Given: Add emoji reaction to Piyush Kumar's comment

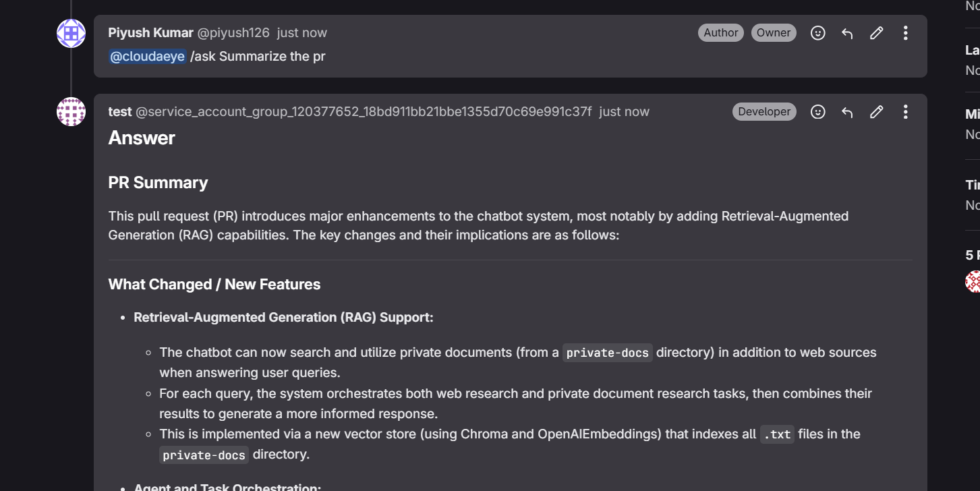Looking at the screenshot, I should click(x=817, y=33).
